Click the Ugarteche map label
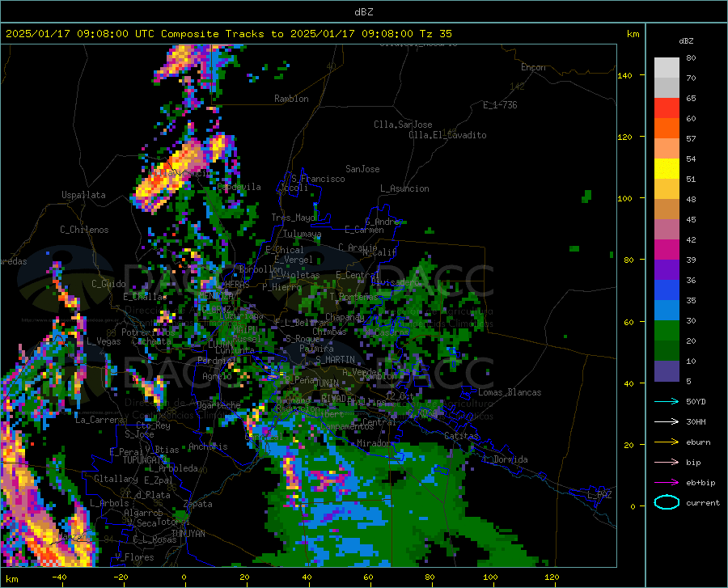Viewport: 728px width, 588px height. (x=218, y=404)
